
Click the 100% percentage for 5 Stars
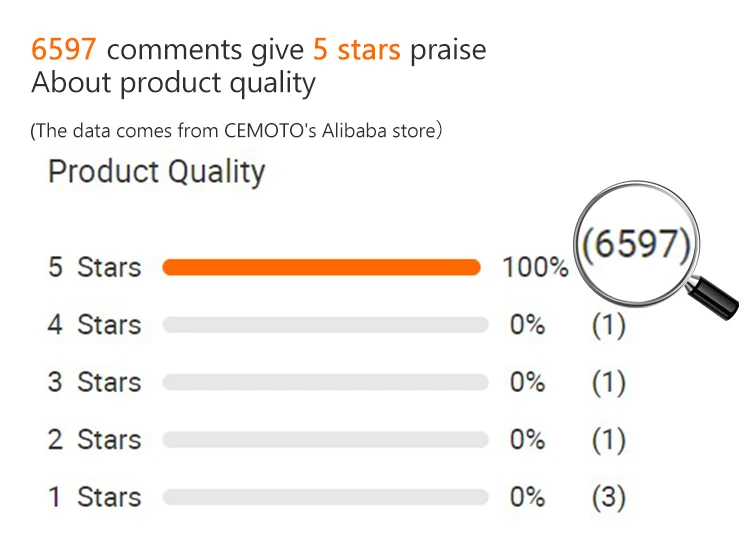(536, 268)
